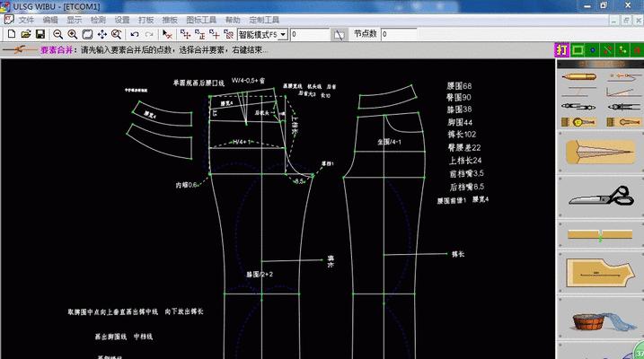Click the 臀围90 measurement text
The height and width of the screenshot is (359, 644).
click(459, 98)
